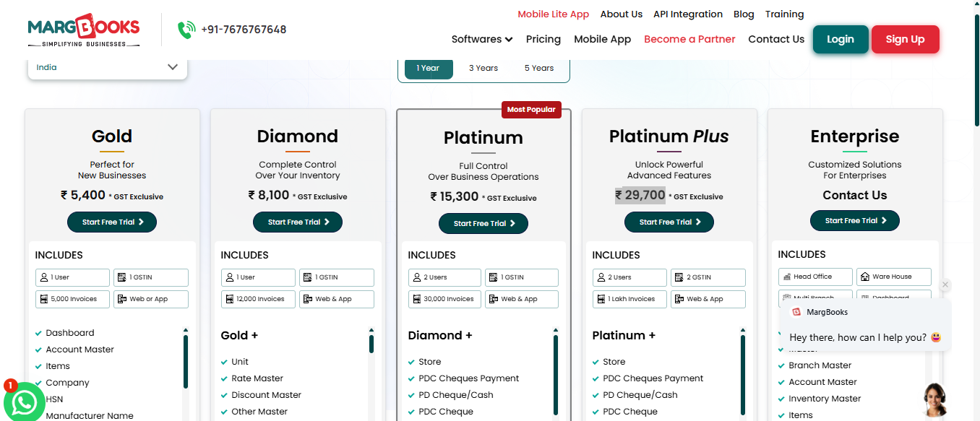Open the India country dropdown
The height and width of the screenshot is (421, 980).
click(x=107, y=67)
